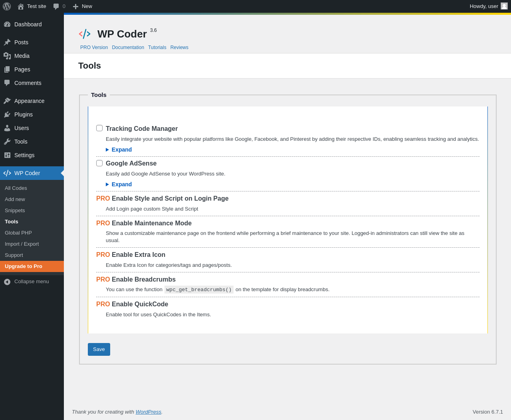Click the Media icon in sidebar
The image size is (511, 420).
(x=7, y=56)
